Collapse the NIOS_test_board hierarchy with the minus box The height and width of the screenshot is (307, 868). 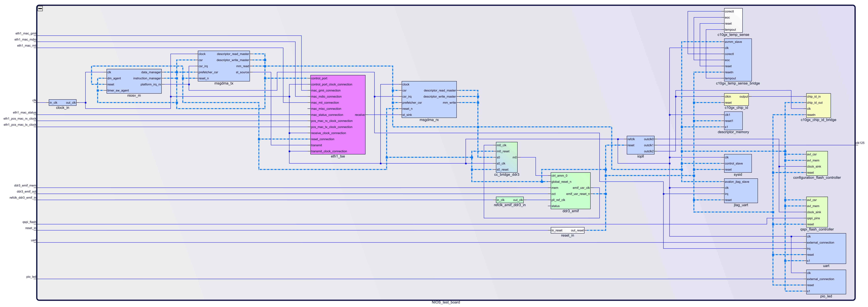[40, 9]
